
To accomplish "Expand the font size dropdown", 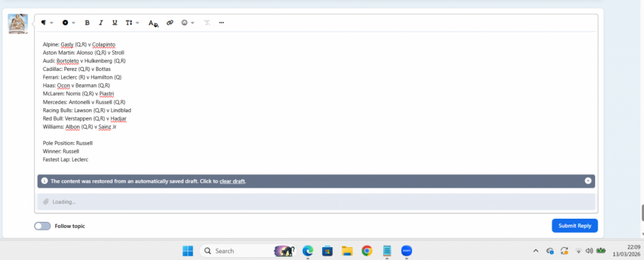I will point(132,23).
